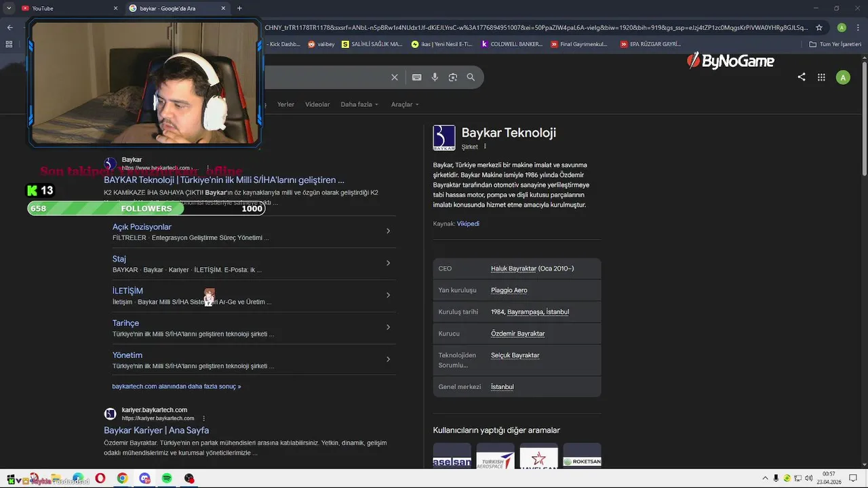
Task: Open the Tüm Yer İşaretleri folder
Action: (835, 44)
